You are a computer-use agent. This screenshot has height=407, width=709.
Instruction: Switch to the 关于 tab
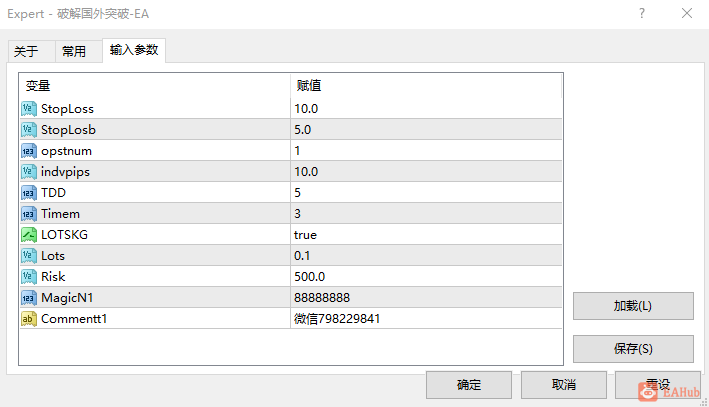27,52
